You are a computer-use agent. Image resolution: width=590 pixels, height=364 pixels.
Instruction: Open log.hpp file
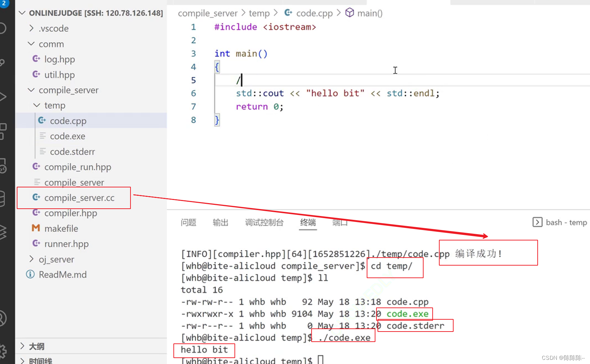(x=60, y=59)
